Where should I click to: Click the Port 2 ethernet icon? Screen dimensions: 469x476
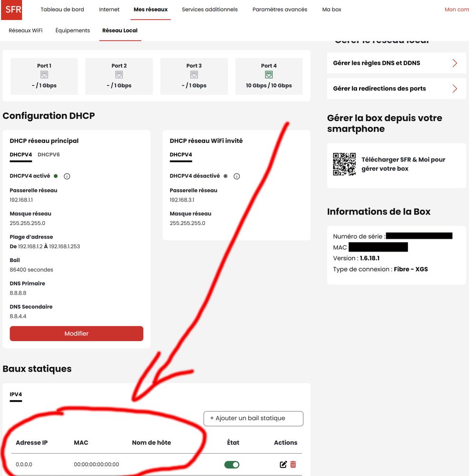pos(119,75)
